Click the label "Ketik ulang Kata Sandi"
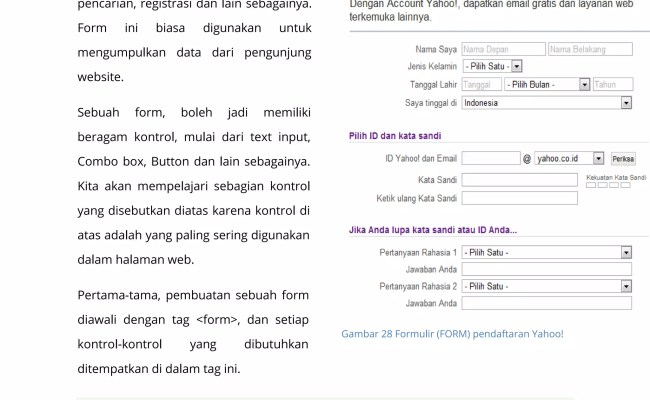 [416, 199]
